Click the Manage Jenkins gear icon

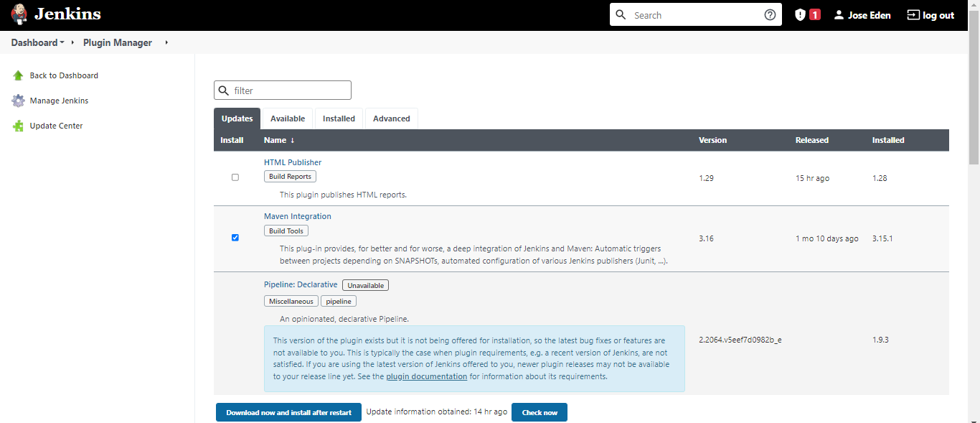18,101
